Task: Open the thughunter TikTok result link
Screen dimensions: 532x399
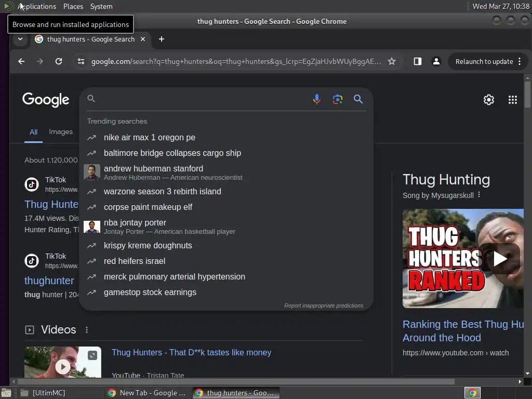Action: coord(49,281)
